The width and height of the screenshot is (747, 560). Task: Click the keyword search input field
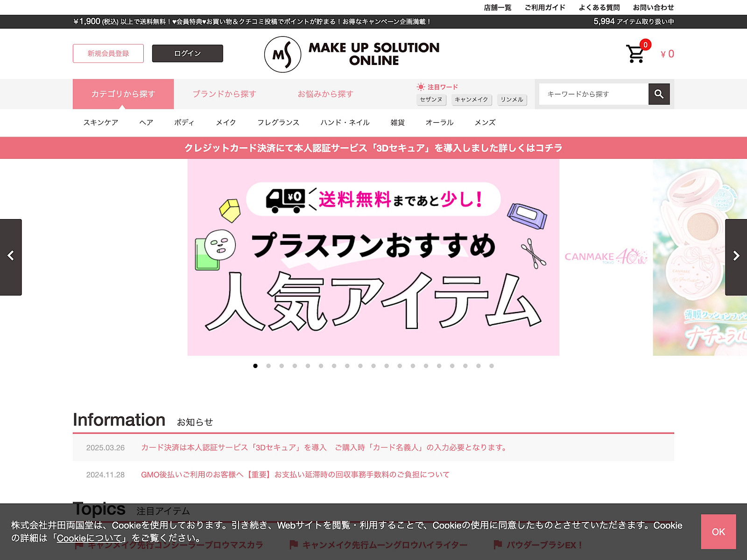(x=593, y=94)
